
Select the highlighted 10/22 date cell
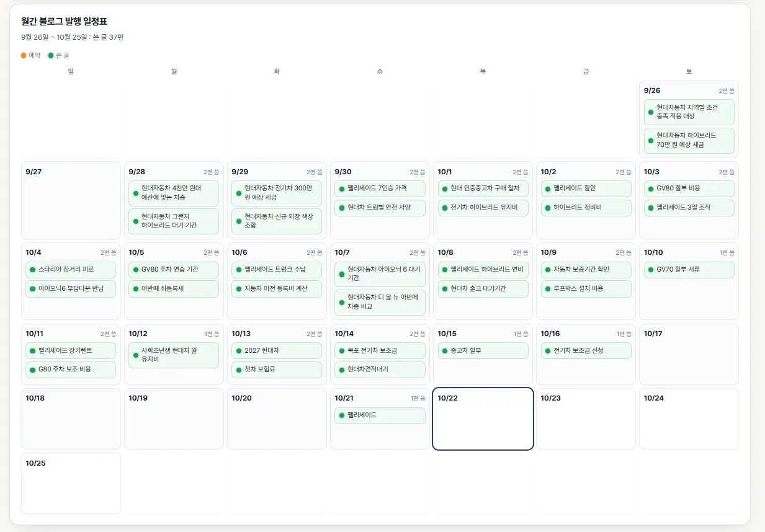coord(483,419)
